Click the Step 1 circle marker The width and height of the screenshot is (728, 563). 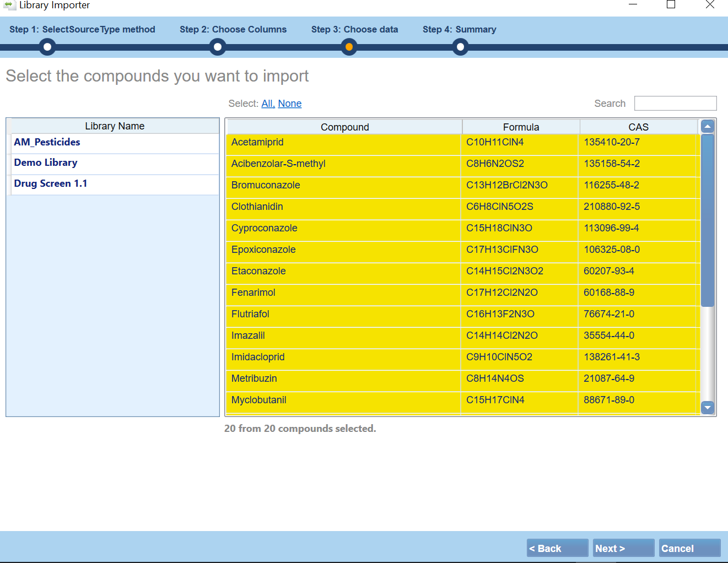(47, 47)
